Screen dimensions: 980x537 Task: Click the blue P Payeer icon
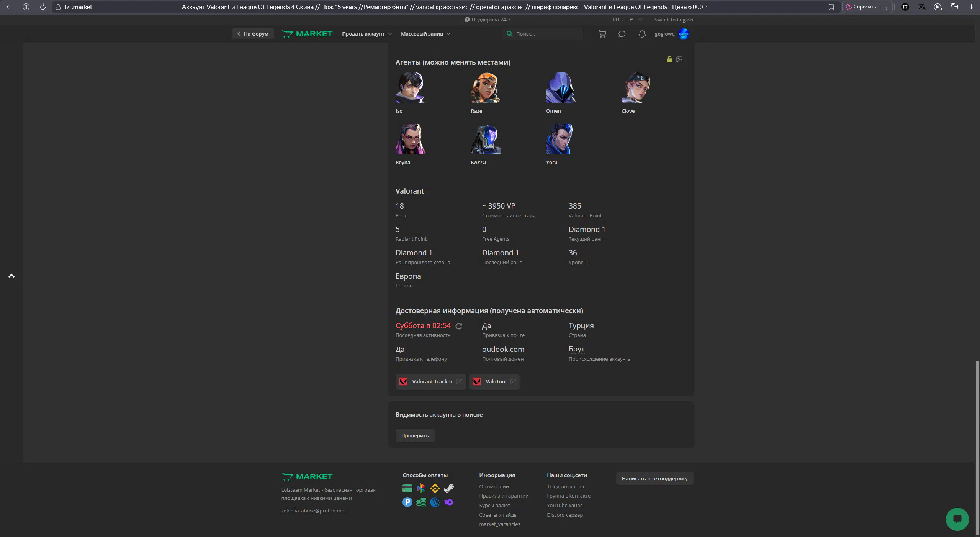coord(407,502)
